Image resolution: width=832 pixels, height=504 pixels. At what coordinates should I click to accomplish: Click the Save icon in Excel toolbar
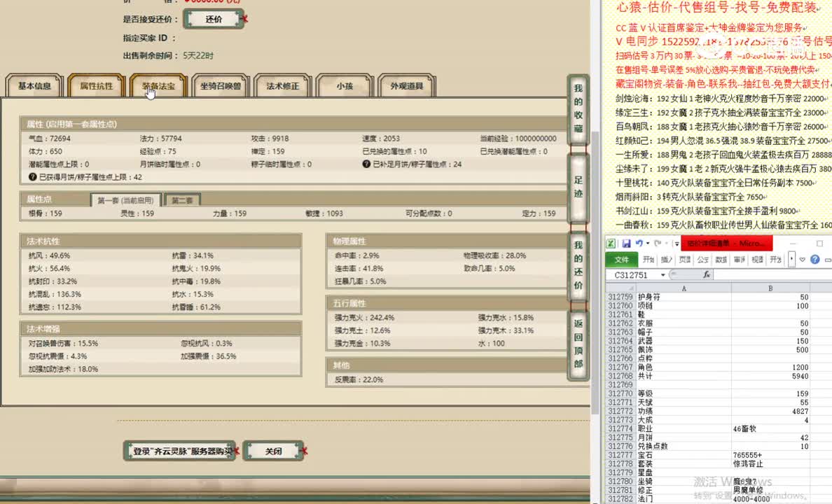[x=626, y=244]
